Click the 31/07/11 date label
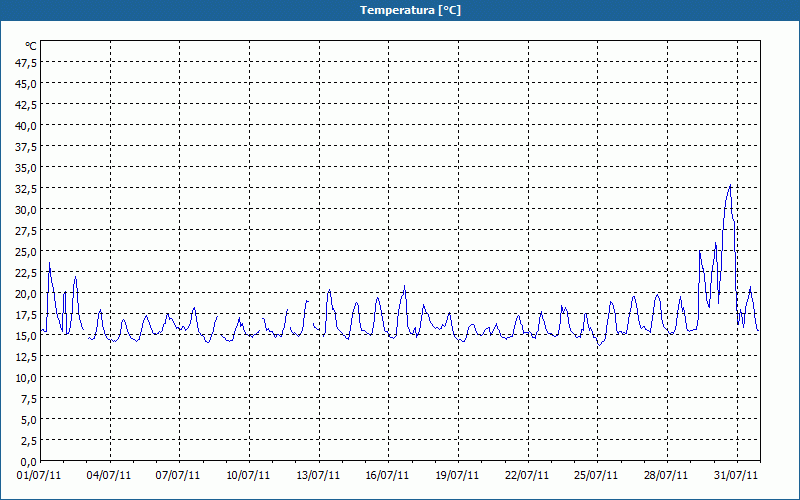 [736, 476]
